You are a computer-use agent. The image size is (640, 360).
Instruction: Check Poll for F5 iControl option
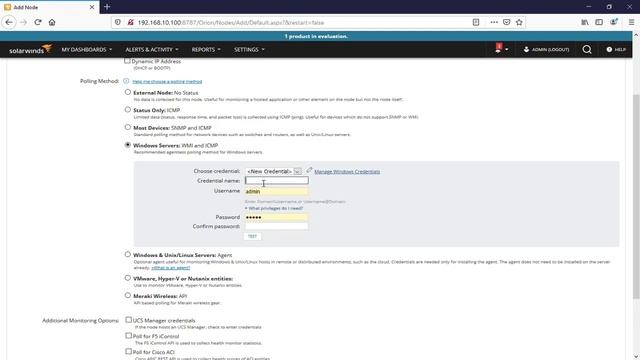pyautogui.click(x=129, y=336)
